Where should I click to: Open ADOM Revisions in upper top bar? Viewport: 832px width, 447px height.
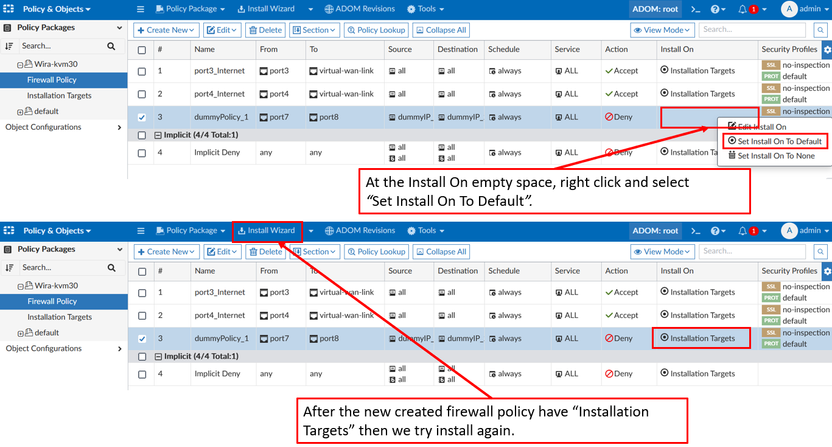click(359, 9)
